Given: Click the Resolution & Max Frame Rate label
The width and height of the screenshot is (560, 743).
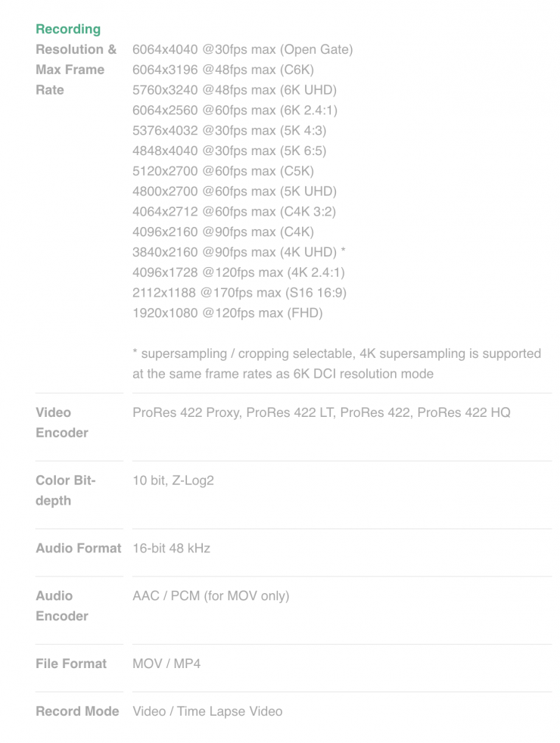Looking at the screenshot, I should 76,70.
